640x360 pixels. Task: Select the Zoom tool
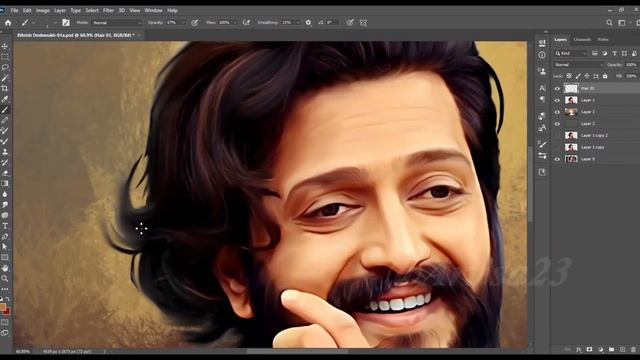(x=5, y=279)
